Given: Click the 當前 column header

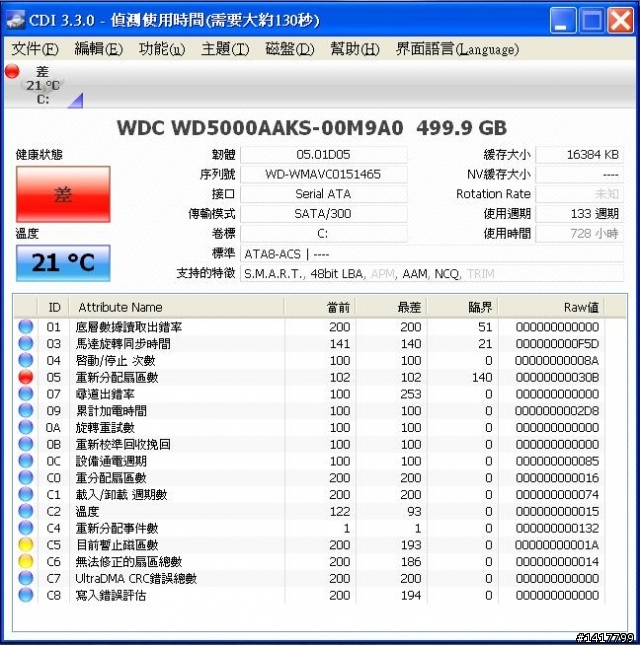Looking at the screenshot, I should [x=319, y=307].
